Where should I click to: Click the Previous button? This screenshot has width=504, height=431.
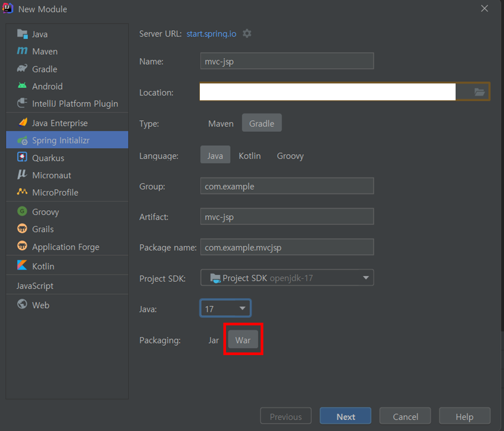[286, 416]
